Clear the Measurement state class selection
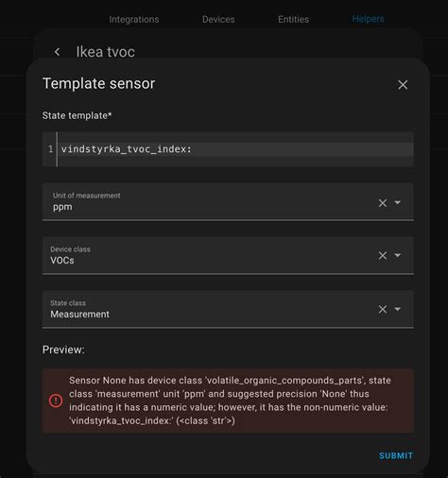 (383, 309)
